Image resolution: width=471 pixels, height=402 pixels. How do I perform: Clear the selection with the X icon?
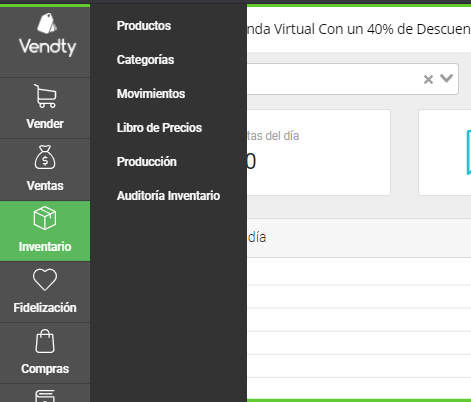coord(428,80)
